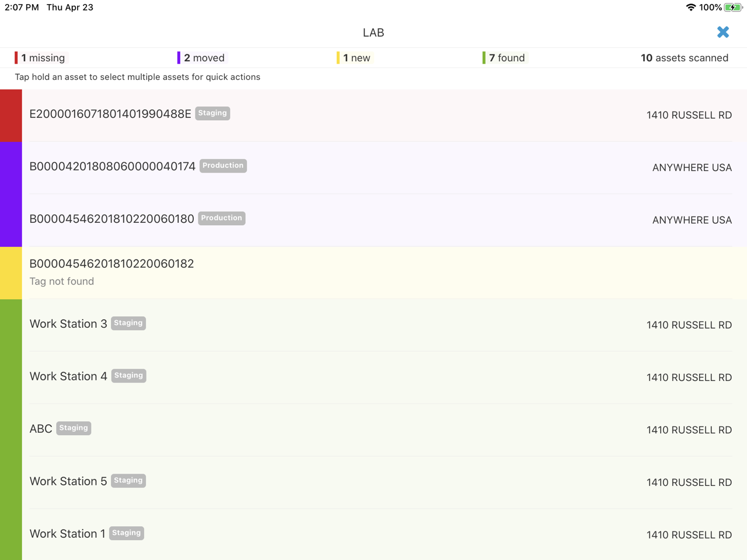Tap the 10 assets scanned total

point(685,58)
